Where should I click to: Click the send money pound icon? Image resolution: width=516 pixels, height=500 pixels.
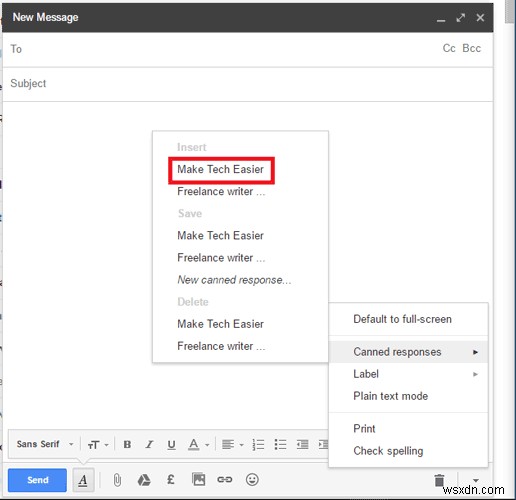click(x=171, y=480)
